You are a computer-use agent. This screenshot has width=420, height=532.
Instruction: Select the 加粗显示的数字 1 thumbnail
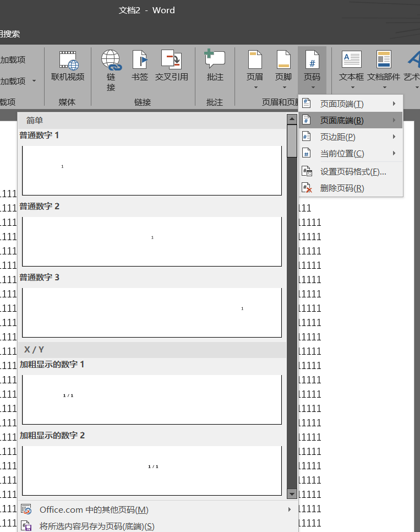pos(152,399)
